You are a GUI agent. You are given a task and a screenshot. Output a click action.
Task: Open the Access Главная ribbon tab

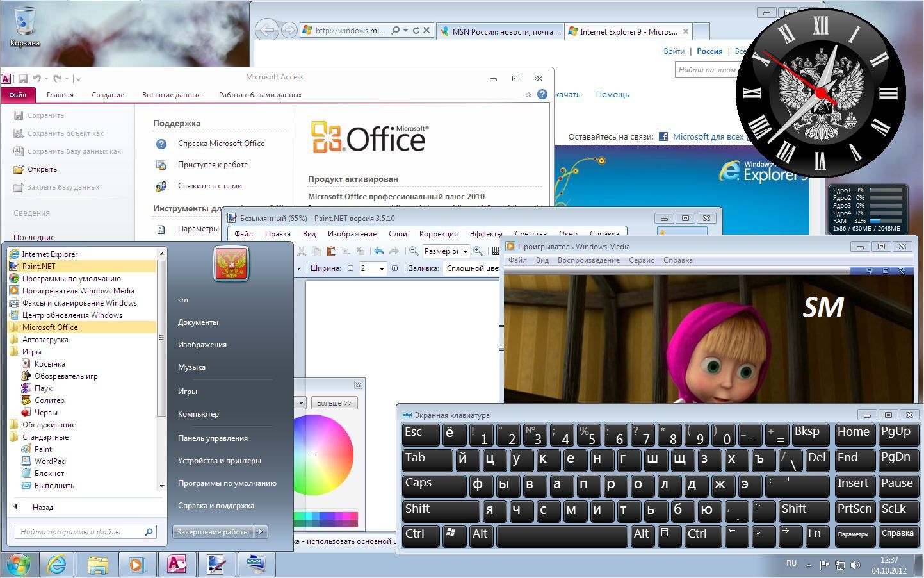tap(60, 95)
